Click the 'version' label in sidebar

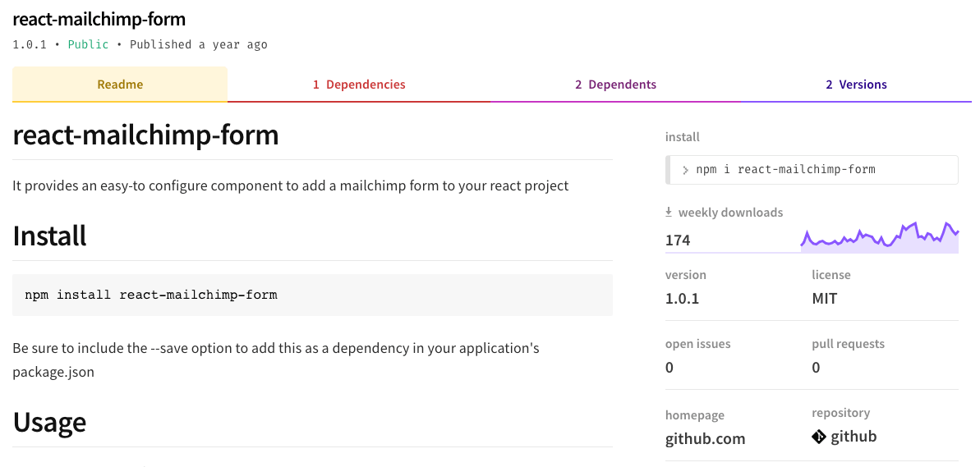coord(686,275)
